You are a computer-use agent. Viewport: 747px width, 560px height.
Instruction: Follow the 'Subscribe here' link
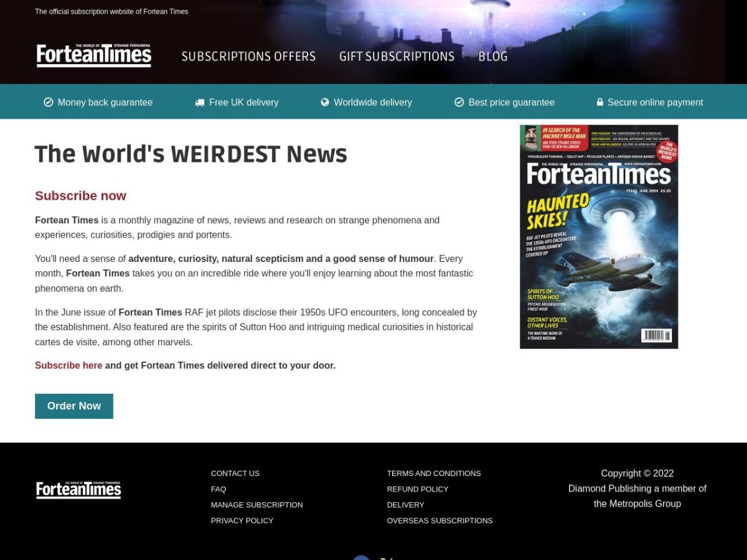(68, 365)
